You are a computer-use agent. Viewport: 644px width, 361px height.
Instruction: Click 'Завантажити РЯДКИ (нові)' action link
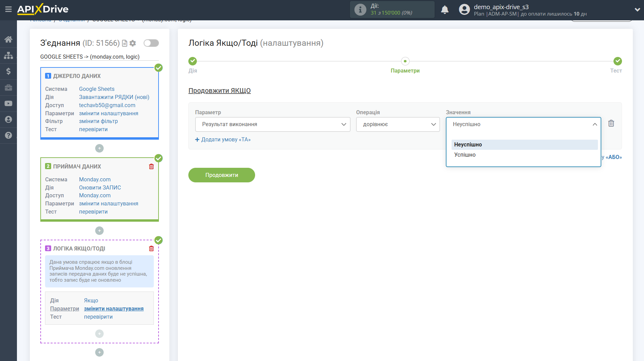[114, 97]
